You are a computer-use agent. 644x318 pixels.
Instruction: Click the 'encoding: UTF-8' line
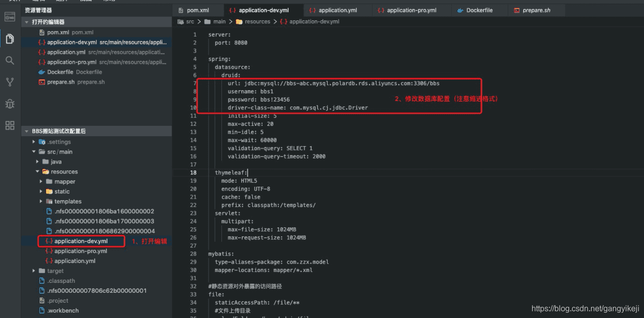point(246,189)
